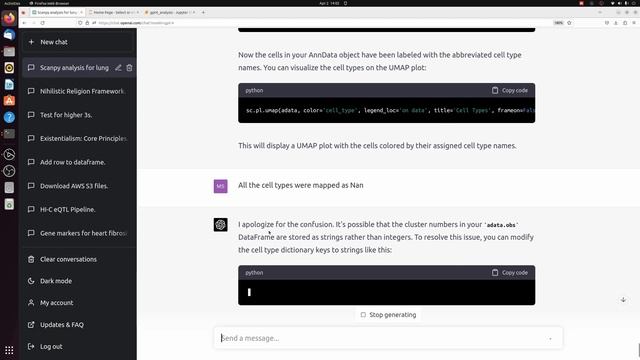The height and width of the screenshot is (360, 640).
Task: Open Files manager from the dock
Action: (x=9, y=51)
